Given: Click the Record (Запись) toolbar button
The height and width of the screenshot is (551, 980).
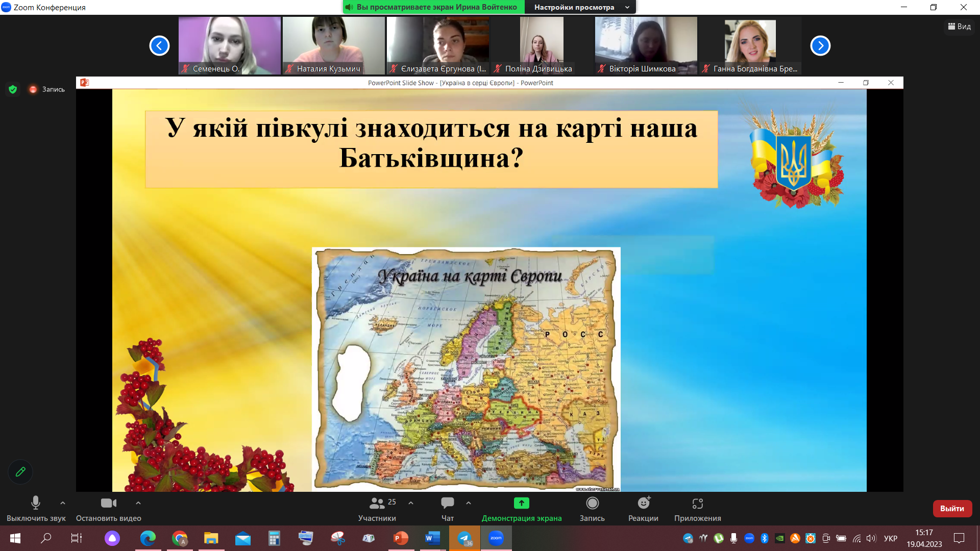Looking at the screenshot, I should 592,509.
